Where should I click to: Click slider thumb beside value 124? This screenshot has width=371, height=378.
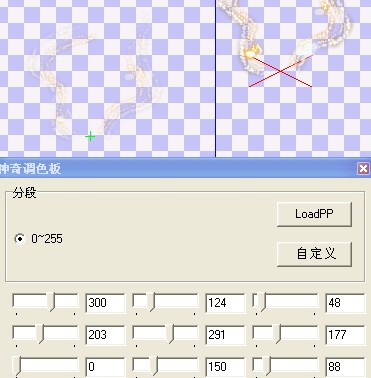pyautogui.click(x=151, y=302)
